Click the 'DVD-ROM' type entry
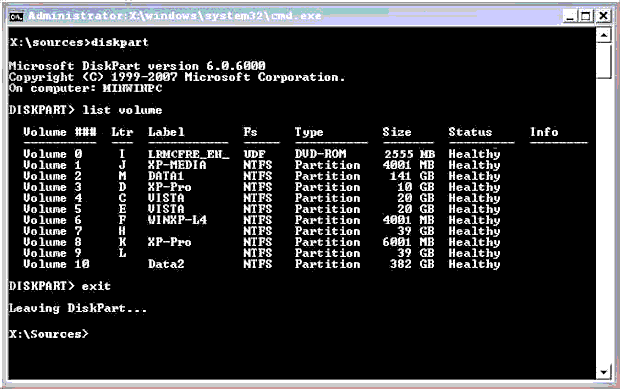 [320, 154]
